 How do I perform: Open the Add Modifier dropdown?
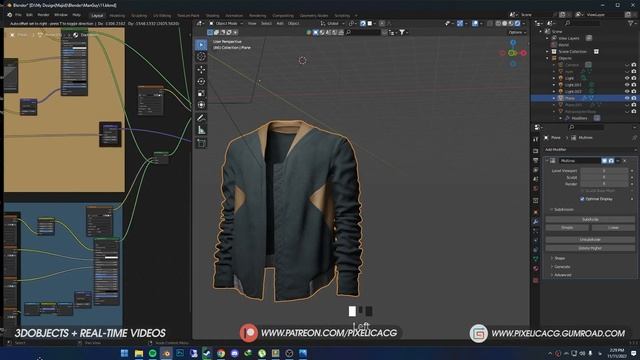tap(590, 150)
